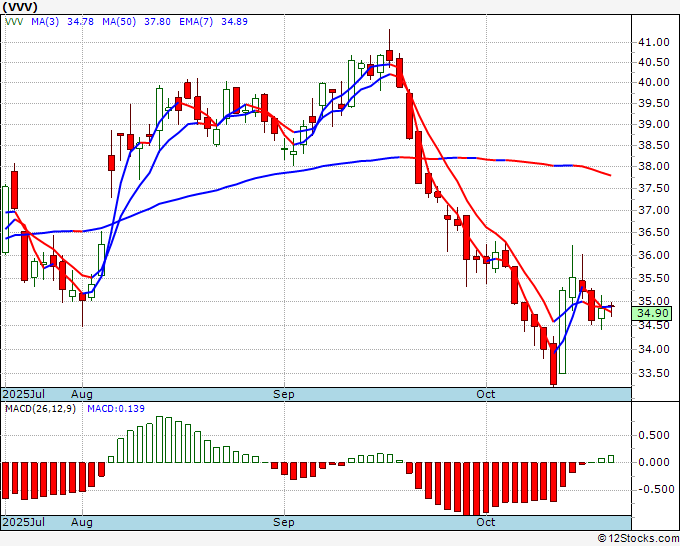Screen dimensions: 680x546
Task: Click the 38.00 price axis label
Action: coord(654,167)
